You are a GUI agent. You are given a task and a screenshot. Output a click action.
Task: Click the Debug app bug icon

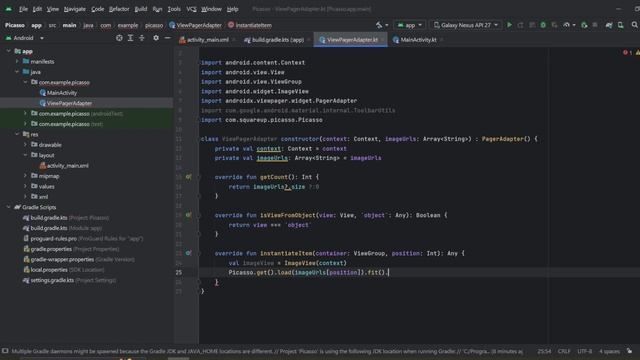[543, 25]
